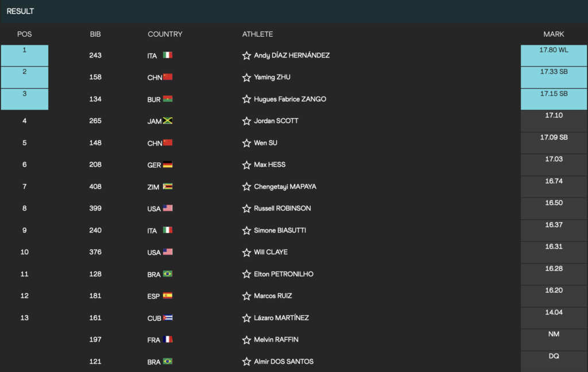
Task: Click star next to Chengetayi Mapaya
Action: coord(247,187)
